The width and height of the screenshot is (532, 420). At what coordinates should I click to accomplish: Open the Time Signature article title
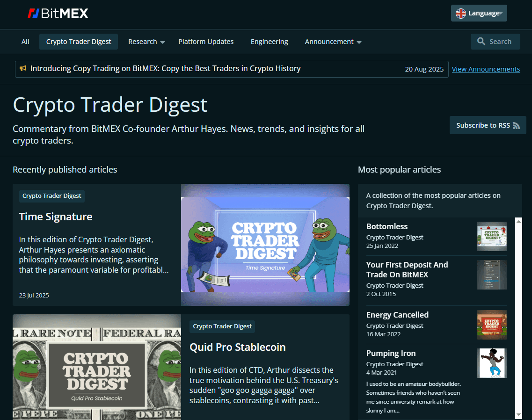point(56,217)
